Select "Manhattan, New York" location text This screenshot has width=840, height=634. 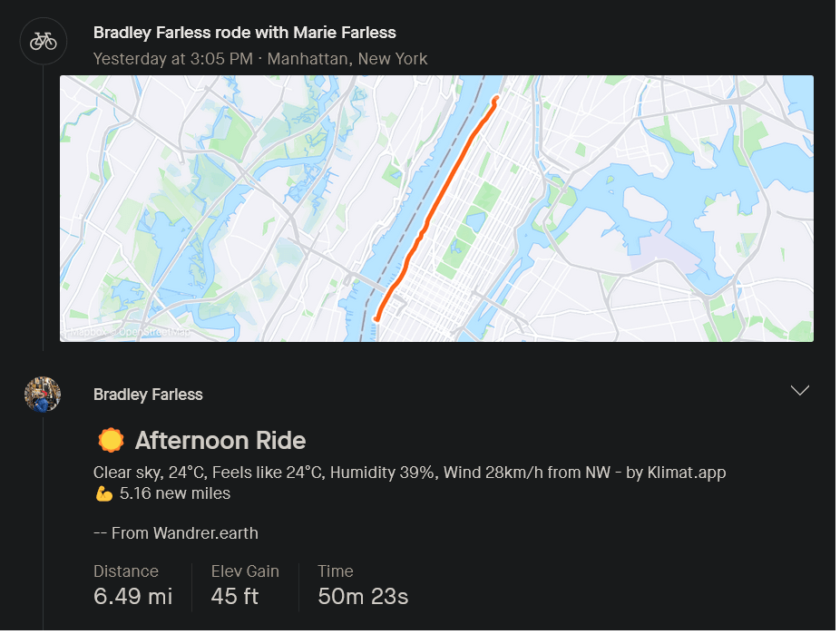(x=350, y=59)
